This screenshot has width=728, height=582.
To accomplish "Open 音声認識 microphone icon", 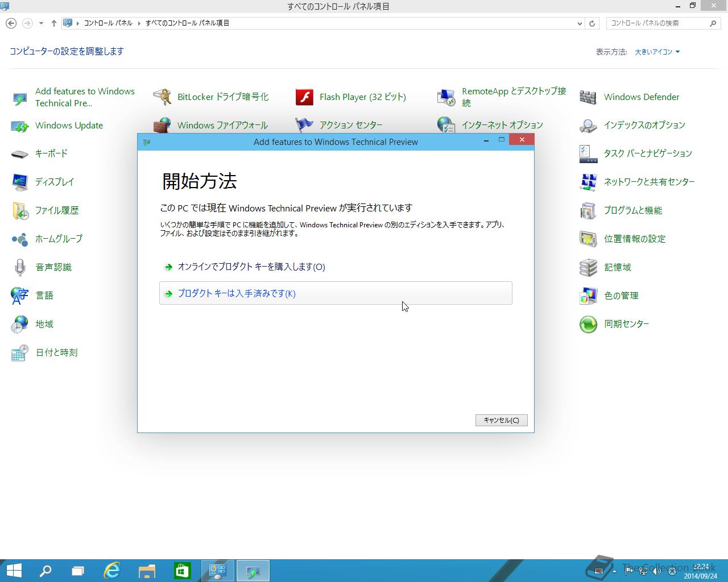I will (20, 268).
